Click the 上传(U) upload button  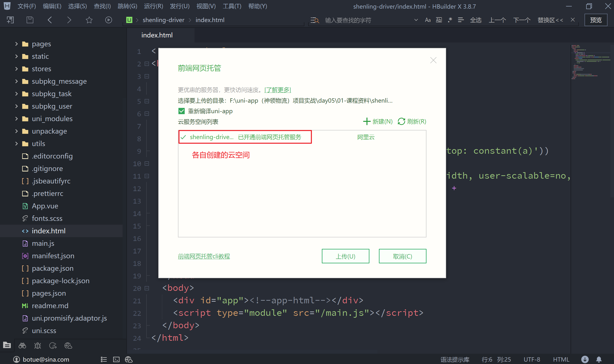[x=345, y=256]
